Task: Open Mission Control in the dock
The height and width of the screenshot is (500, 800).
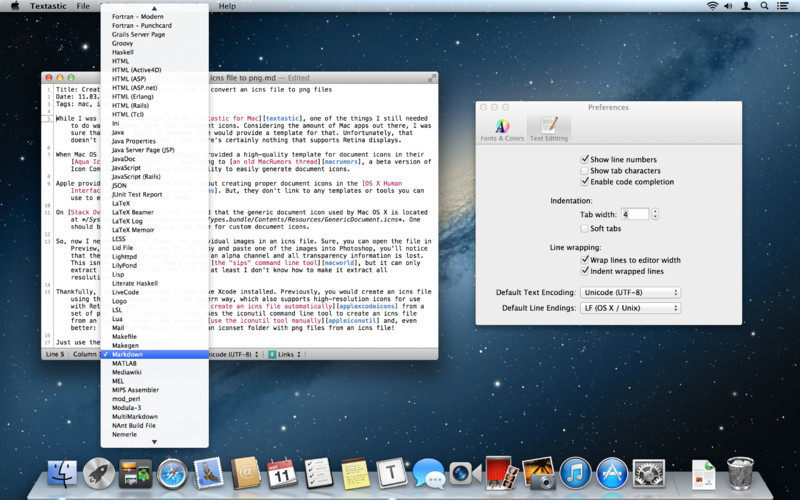Action: coord(135,473)
